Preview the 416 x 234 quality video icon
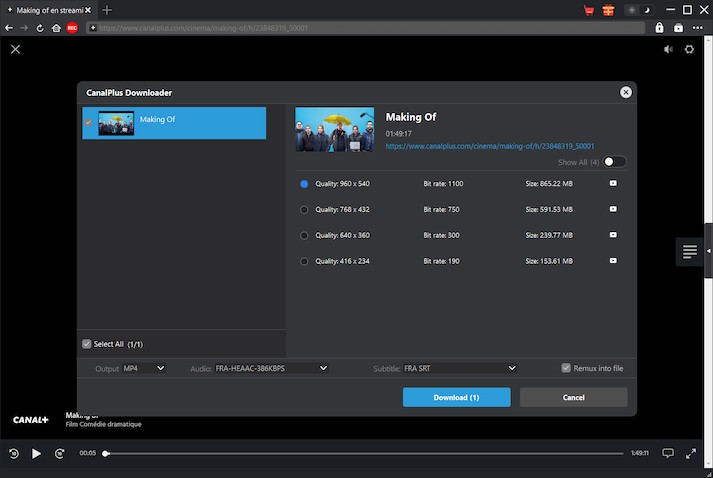 [613, 261]
